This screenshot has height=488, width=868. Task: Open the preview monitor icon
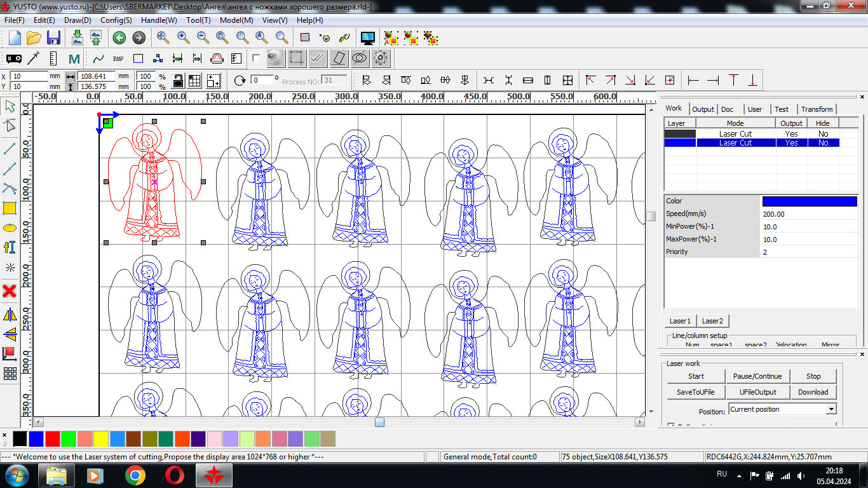tap(367, 37)
